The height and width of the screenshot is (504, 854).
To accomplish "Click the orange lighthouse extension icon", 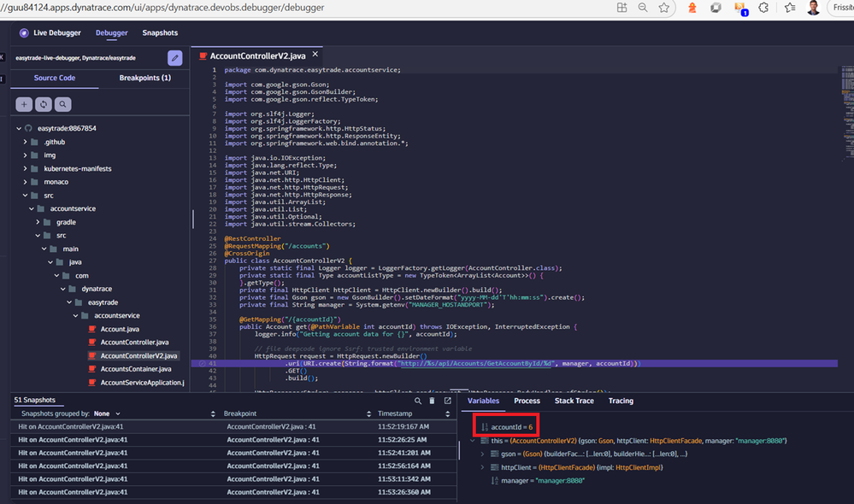I will (x=692, y=8).
